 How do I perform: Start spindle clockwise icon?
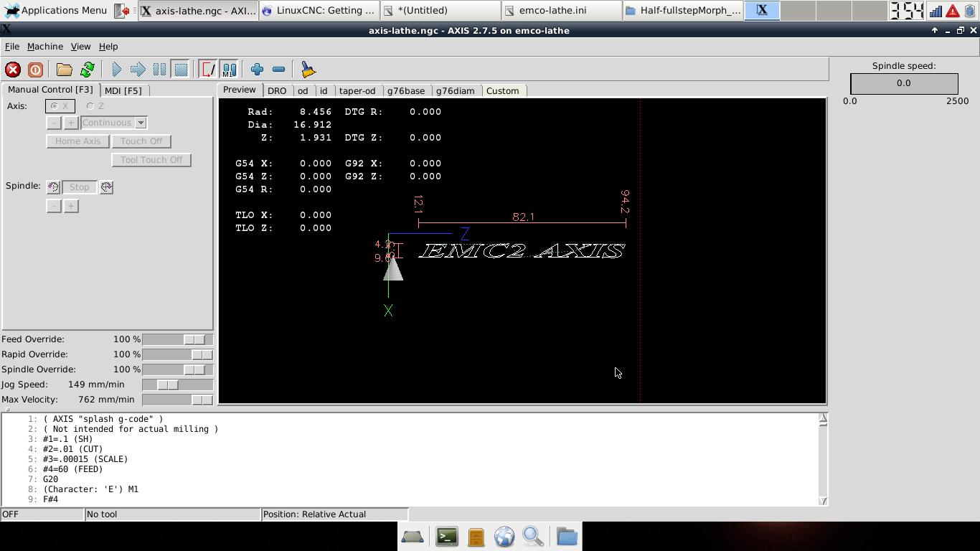pyautogui.click(x=106, y=187)
